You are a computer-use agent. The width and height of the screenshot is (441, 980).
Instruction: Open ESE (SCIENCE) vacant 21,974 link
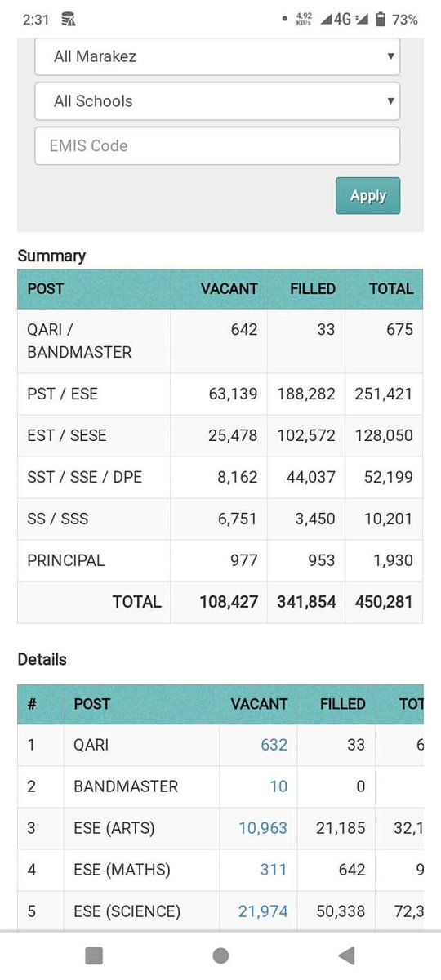tap(263, 911)
